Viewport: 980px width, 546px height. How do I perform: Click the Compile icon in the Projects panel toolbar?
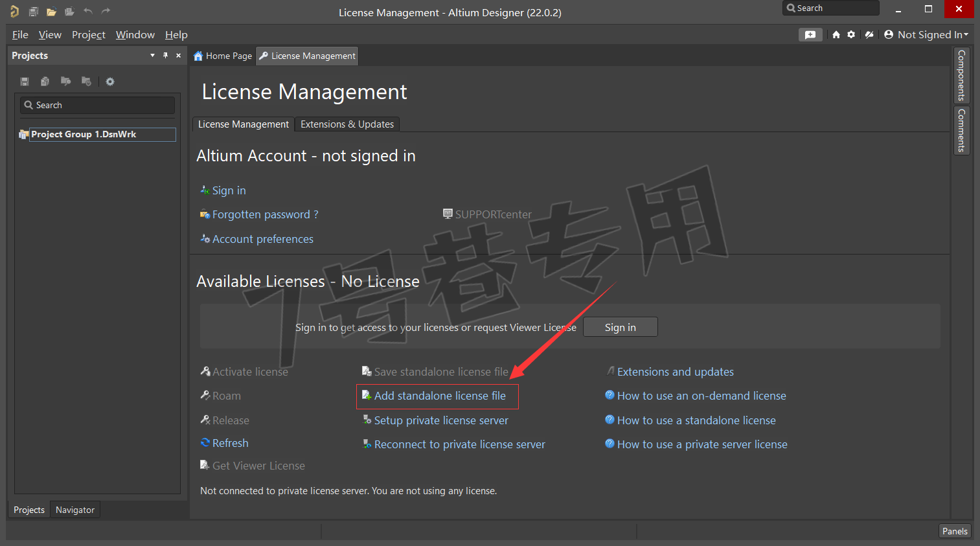(x=45, y=82)
